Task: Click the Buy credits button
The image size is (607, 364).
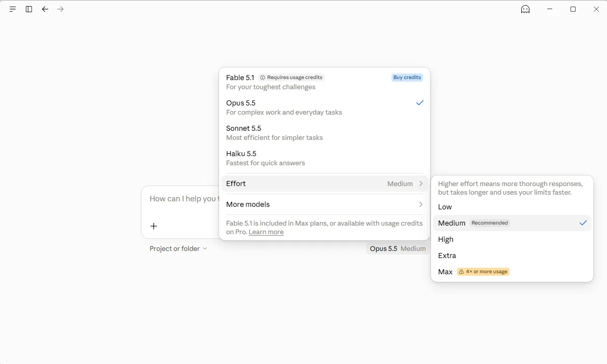Action: (x=407, y=78)
